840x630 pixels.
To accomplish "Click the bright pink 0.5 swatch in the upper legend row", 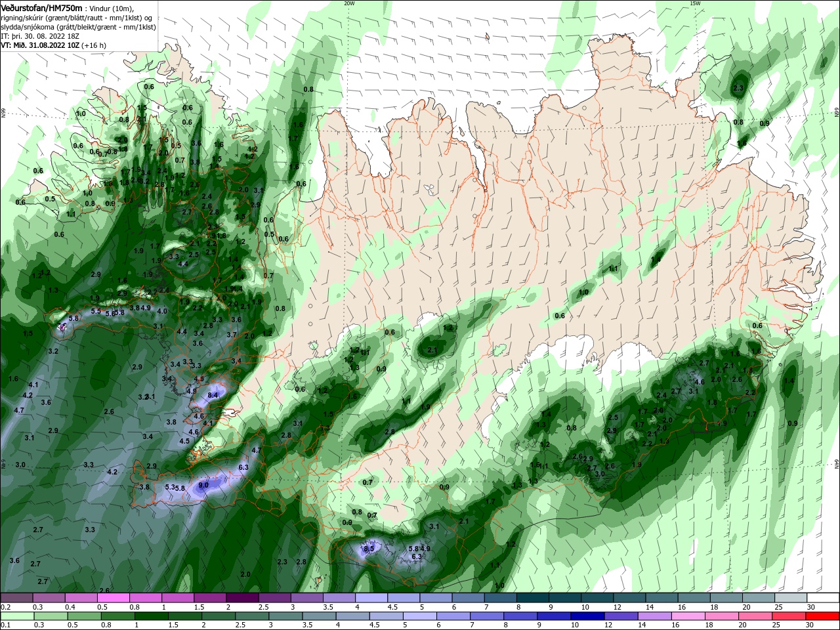I will coord(114,597).
